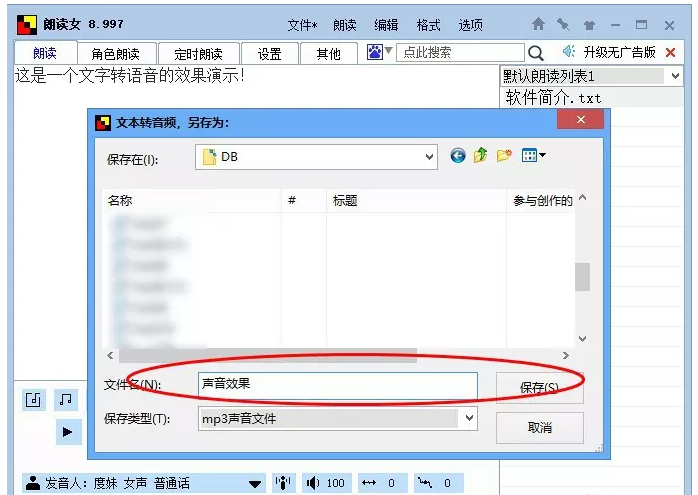Close the 文本转音频 save dialog

tap(580, 119)
